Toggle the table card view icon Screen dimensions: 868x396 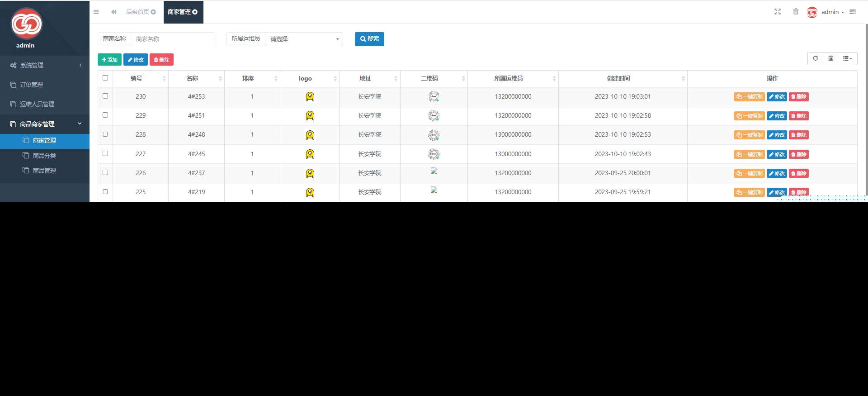(830, 58)
